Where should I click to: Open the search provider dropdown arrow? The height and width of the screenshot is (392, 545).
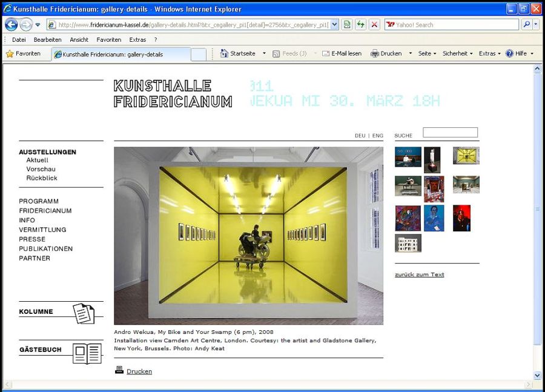[536, 25]
